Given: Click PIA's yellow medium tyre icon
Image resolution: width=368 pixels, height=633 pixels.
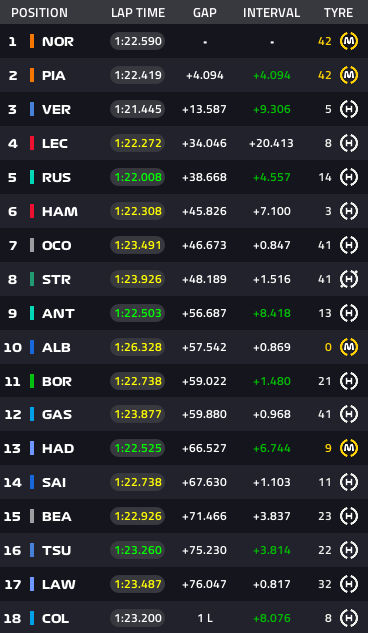Looking at the screenshot, I should tap(349, 75).
